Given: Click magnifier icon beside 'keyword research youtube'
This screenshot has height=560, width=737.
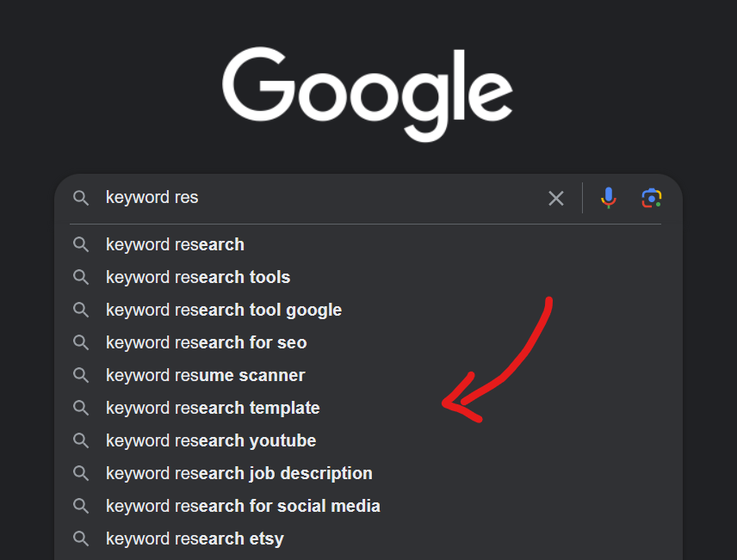Looking at the screenshot, I should tap(81, 440).
